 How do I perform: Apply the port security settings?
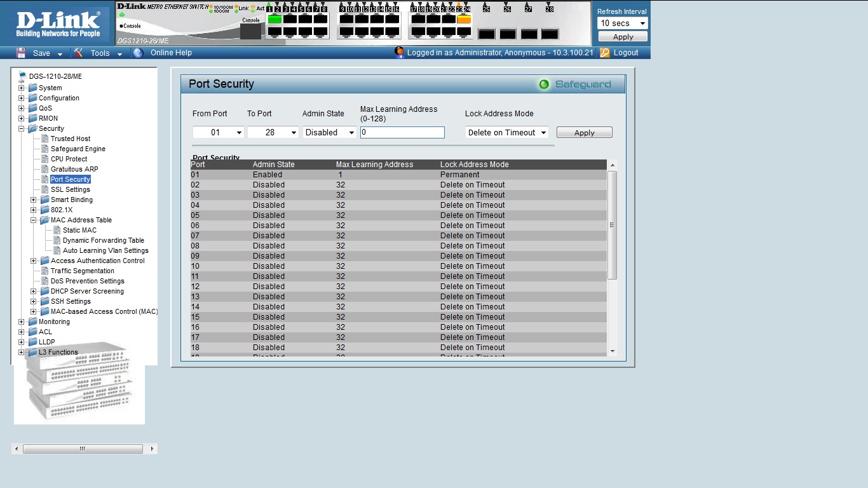point(584,132)
